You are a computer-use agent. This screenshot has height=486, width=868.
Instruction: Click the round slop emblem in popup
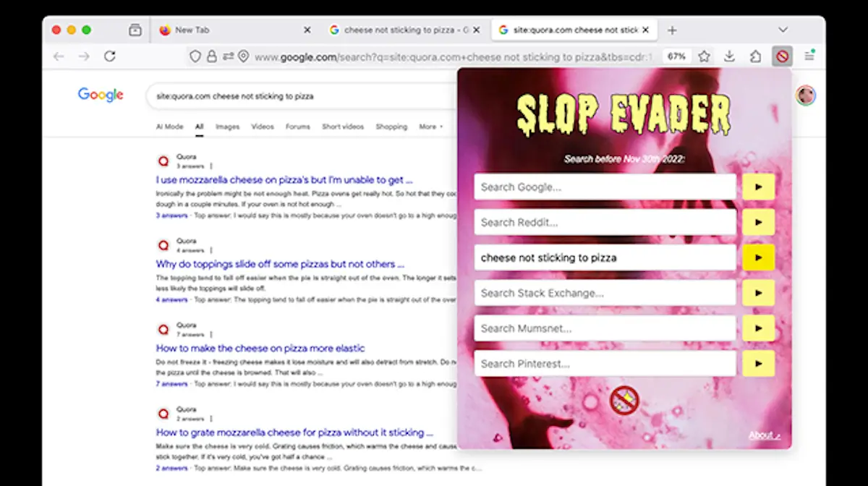(624, 400)
